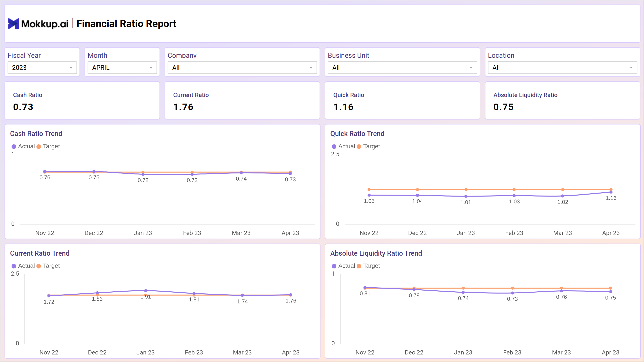Select the Quick Ratio 1.16 card
The image size is (644, 362).
point(402,101)
